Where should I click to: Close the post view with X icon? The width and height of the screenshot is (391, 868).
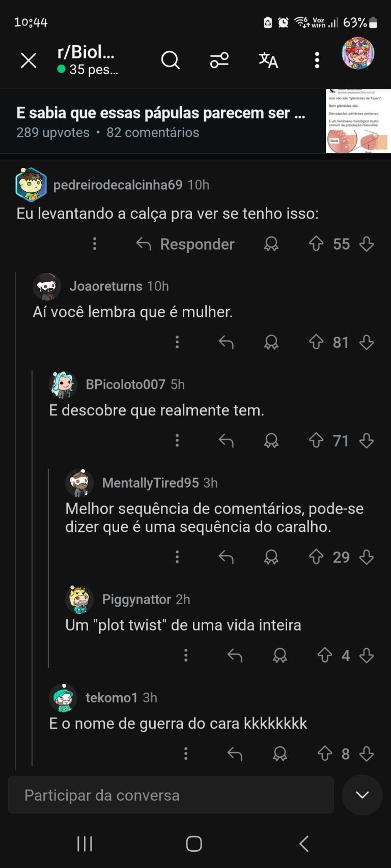click(29, 61)
